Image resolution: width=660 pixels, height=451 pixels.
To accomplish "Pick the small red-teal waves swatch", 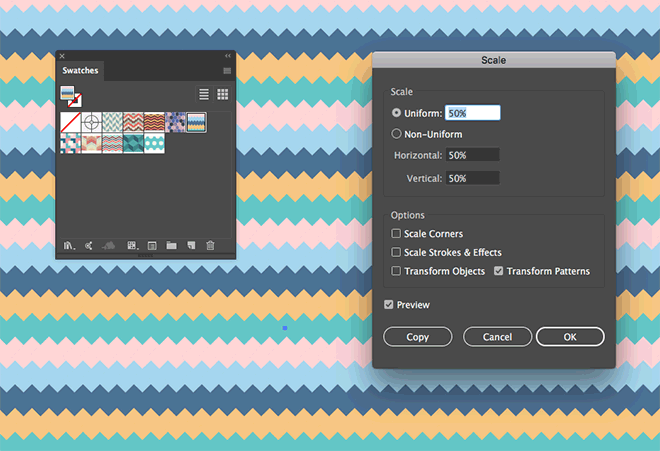I will tap(112, 144).
